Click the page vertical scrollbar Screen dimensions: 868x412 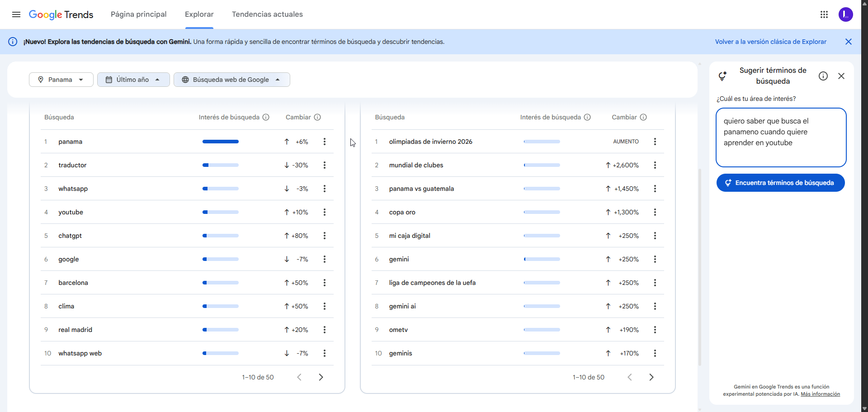click(864, 206)
